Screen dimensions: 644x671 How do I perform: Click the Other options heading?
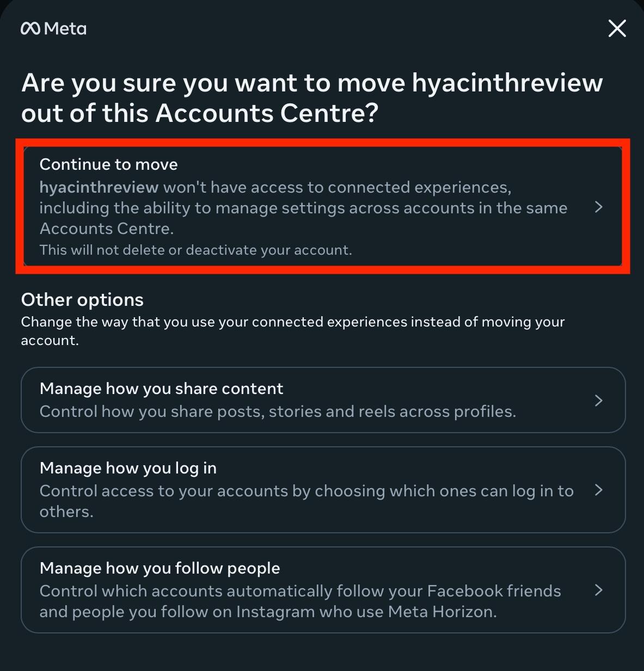click(x=82, y=299)
